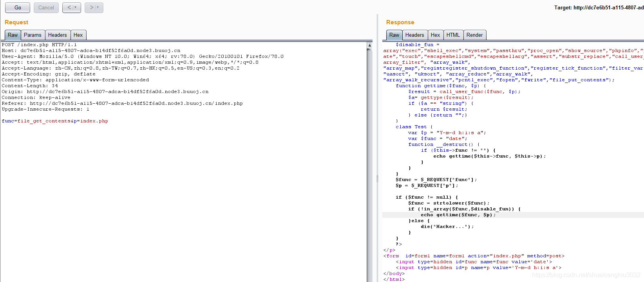The image size is (644, 282).
Task: Click the 'function gettime($func, $p)' line
Action: tap(441, 86)
